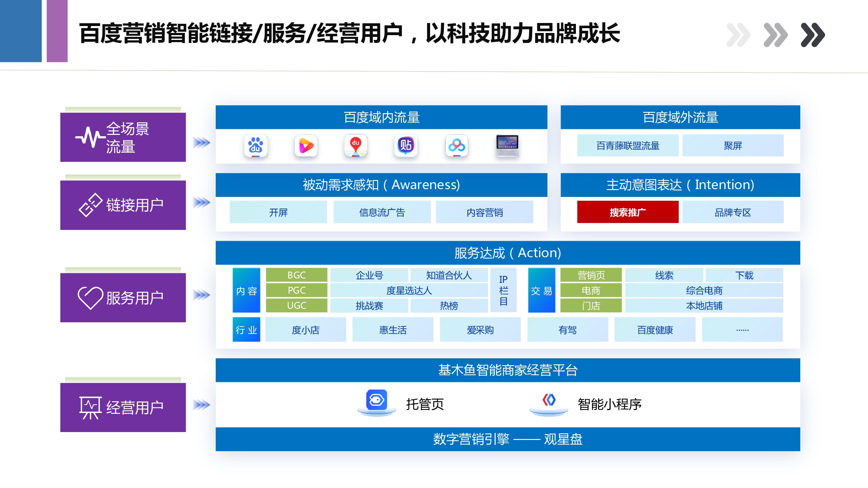Click the arrow beside 全场景流量
The width and height of the screenshot is (868, 488).
pyautogui.click(x=202, y=142)
